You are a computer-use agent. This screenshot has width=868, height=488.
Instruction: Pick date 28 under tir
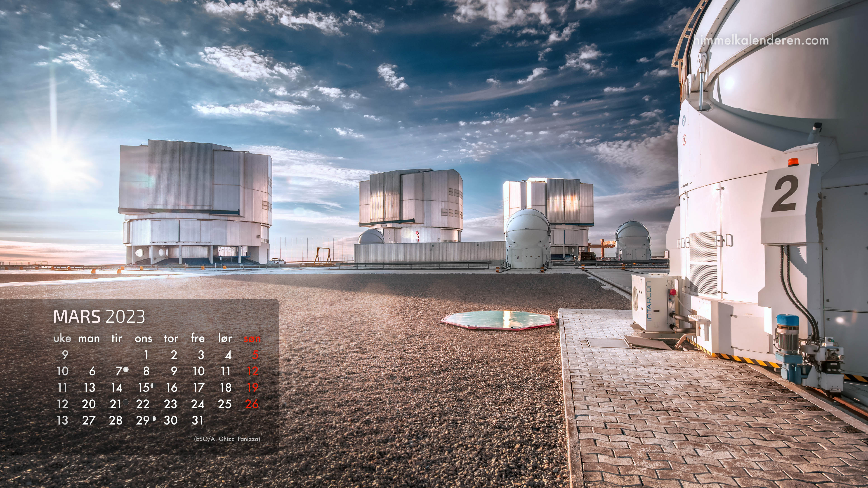click(x=116, y=420)
